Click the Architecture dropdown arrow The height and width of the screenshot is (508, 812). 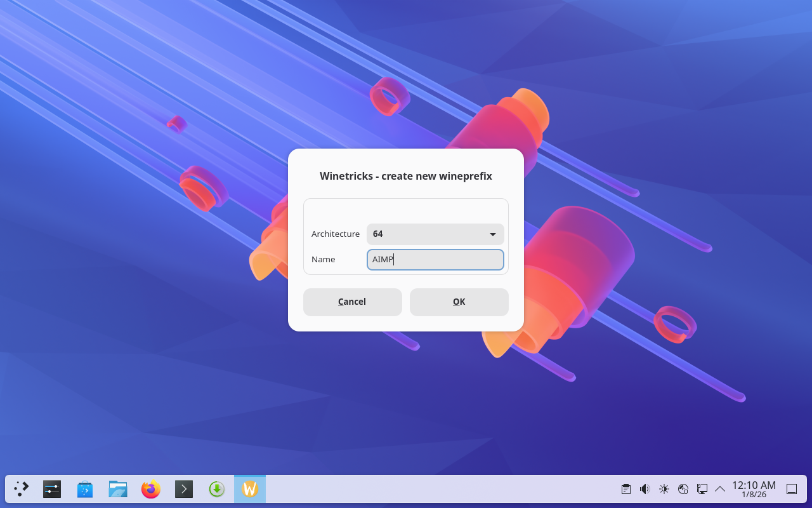tap(493, 234)
